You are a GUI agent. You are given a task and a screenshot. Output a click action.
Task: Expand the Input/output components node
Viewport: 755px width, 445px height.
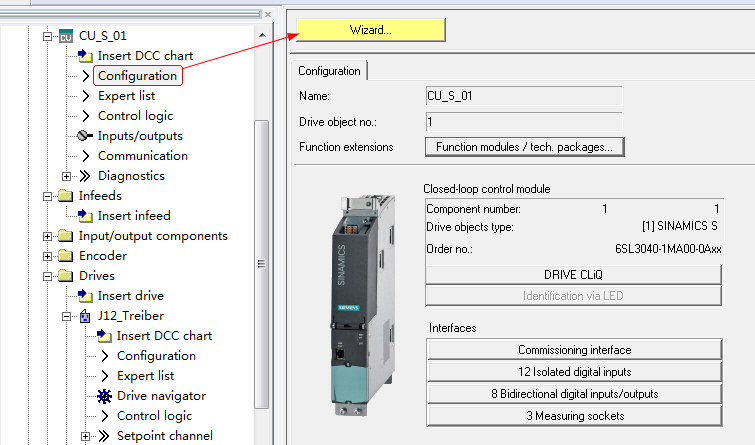click(x=47, y=236)
